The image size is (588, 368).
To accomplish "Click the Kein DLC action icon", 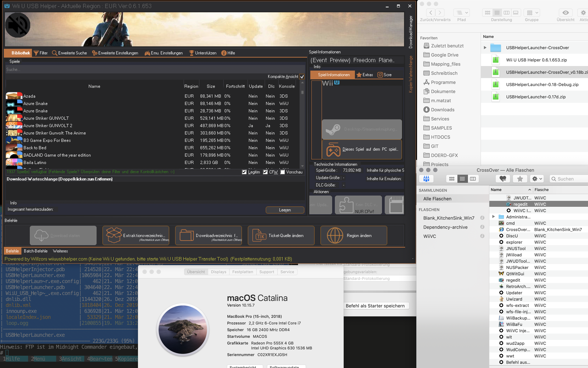I will 358,206.
